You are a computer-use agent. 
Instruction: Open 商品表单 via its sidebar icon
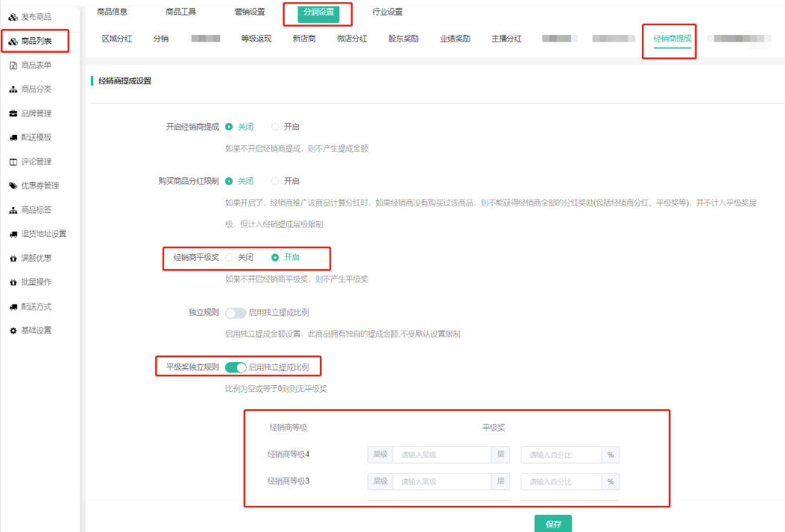(x=13, y=66)
